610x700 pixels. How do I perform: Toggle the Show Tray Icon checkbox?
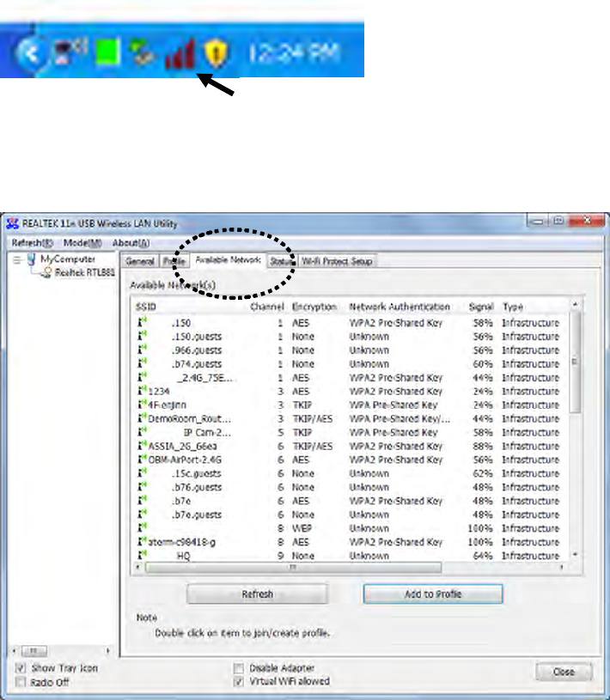[x=20, y=668]
